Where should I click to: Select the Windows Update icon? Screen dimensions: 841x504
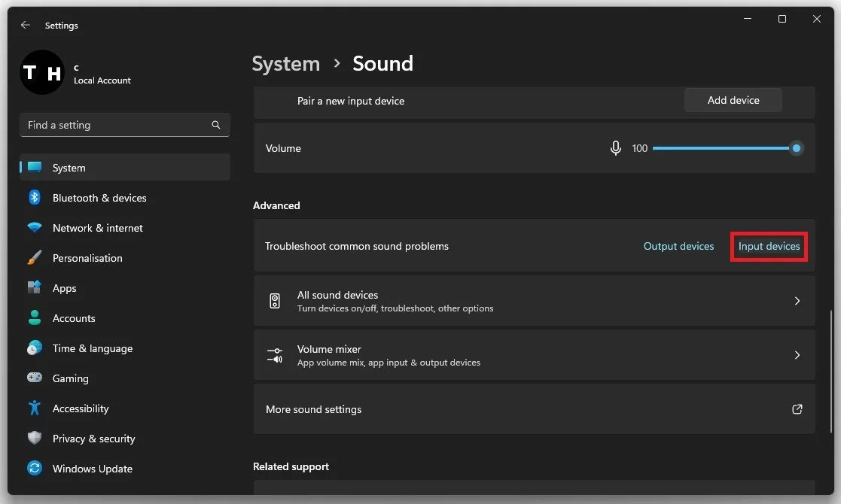click(x=35, y=469)
